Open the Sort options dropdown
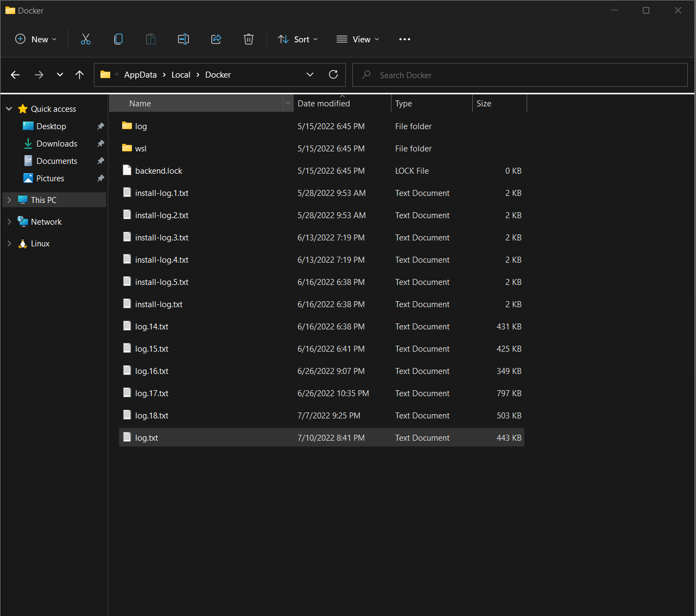The width and height of the screenshot is (696, 616). tap(297, 39)
